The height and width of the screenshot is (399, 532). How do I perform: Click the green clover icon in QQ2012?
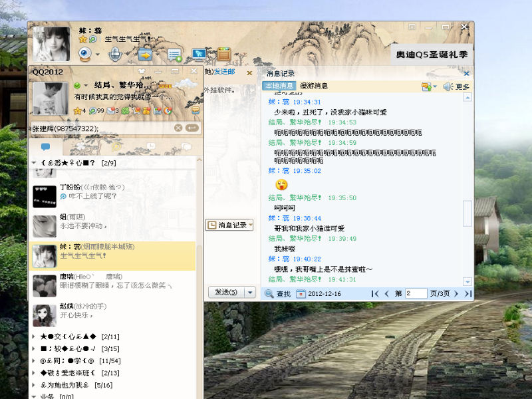point(125,110)
